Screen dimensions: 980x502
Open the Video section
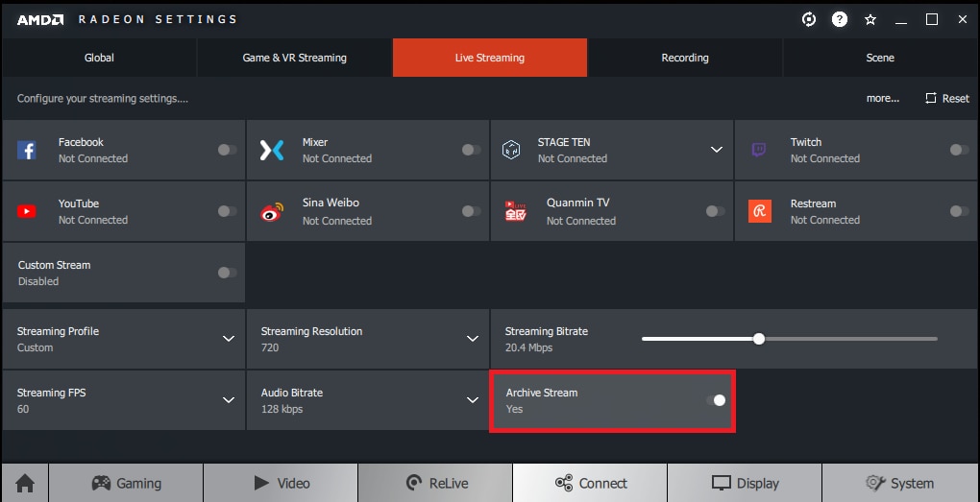click(281, 483)
